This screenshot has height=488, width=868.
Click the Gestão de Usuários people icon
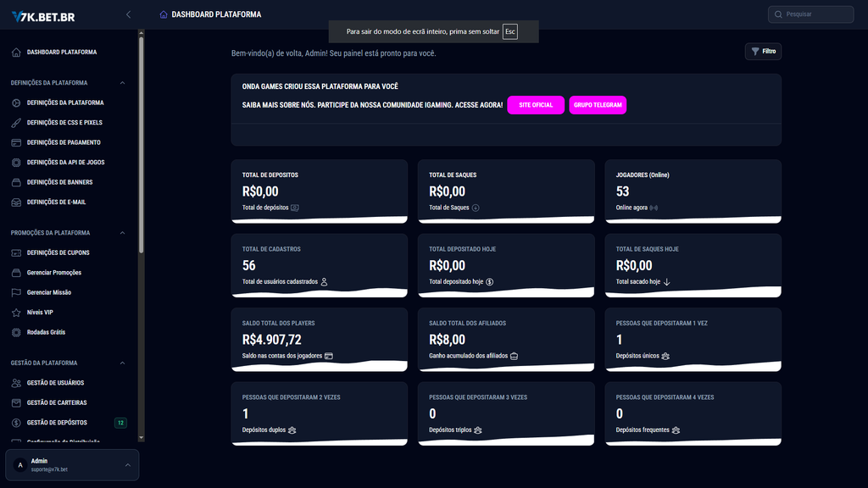17,383
